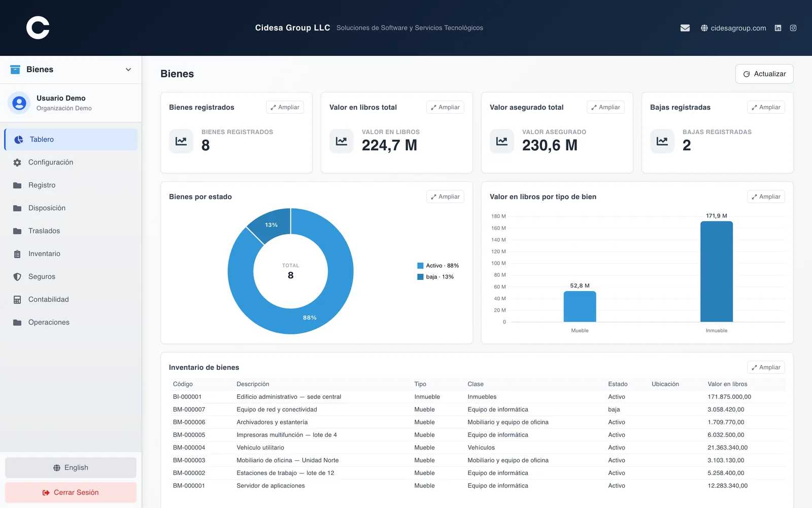Go to the Registro section

71,185
